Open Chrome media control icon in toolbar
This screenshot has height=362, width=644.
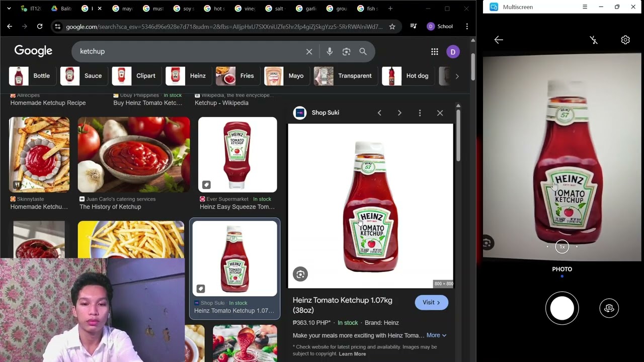pyautogui.click(x=413, y=26)
